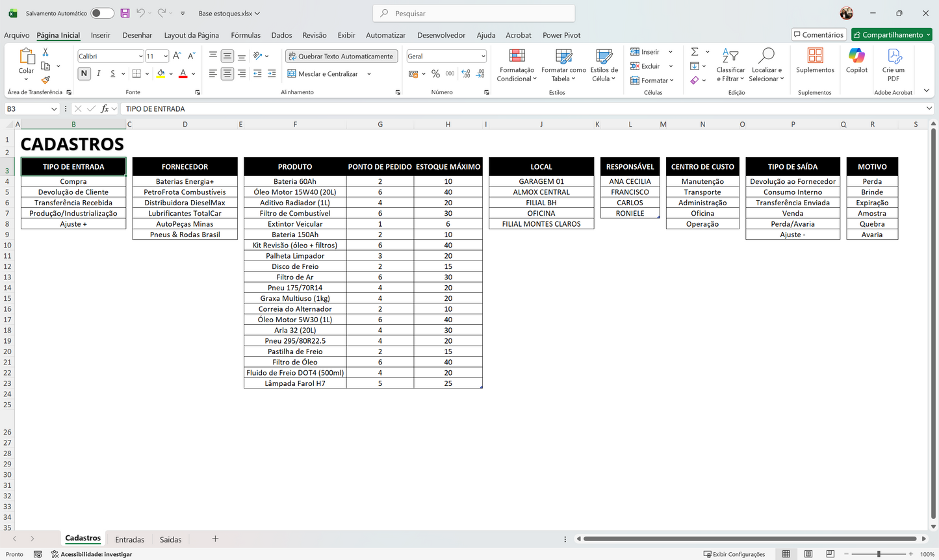Click the Cut scissors icon
939x560 pixels.
(45, 52)
